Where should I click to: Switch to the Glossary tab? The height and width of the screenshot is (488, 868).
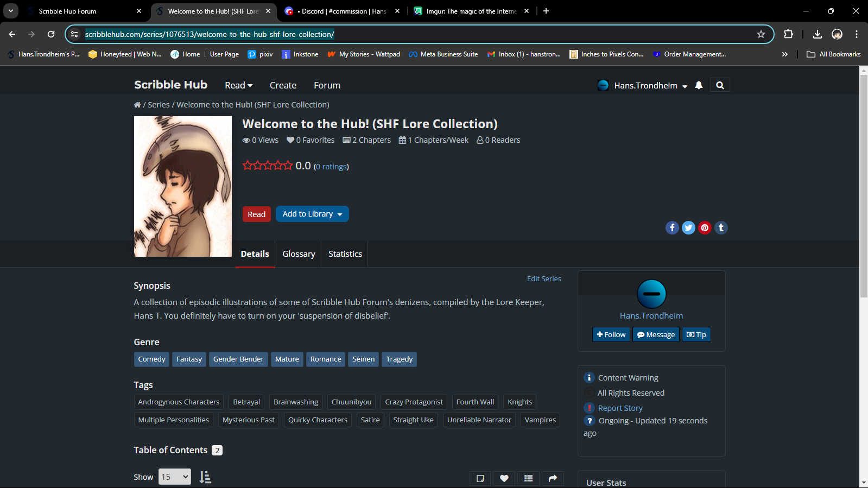tap(299, 254)
